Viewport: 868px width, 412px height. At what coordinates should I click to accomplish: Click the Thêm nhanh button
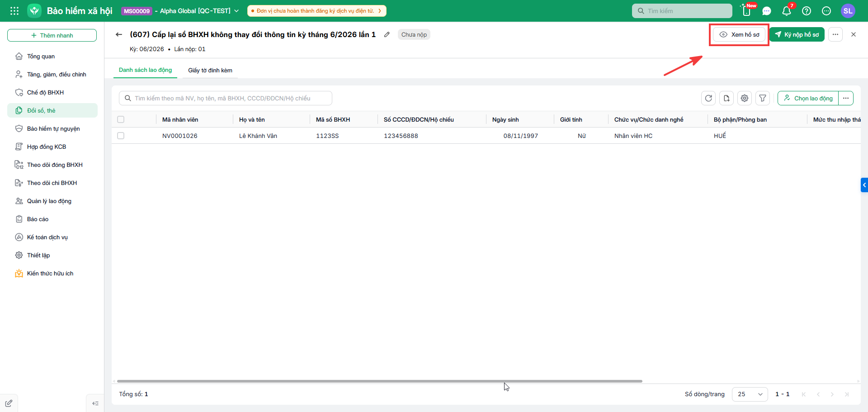52,35
